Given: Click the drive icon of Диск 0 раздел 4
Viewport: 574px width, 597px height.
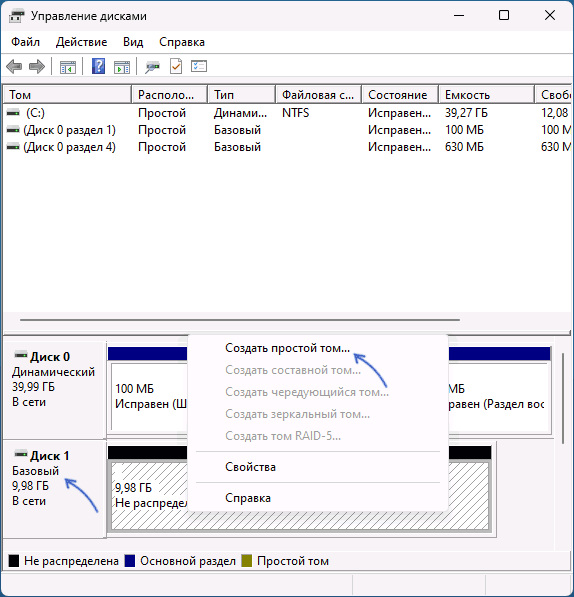Looking at the screenshot, I should tap(13, 147).
